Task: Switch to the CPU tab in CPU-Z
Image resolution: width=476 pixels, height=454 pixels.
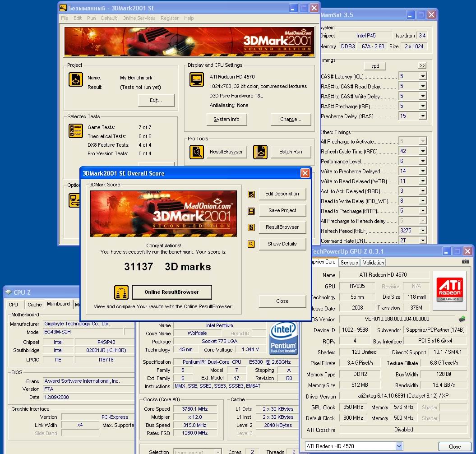Action: point(14,305)
